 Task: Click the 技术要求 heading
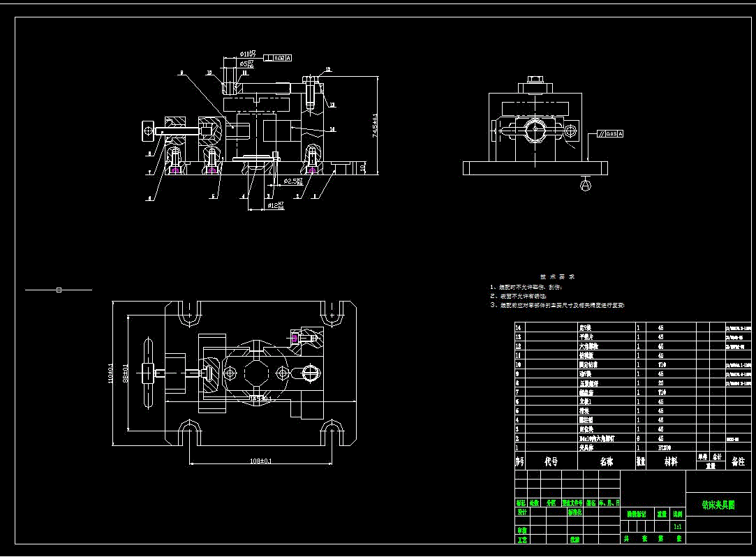pyautogui.click(x=557, y=277)
